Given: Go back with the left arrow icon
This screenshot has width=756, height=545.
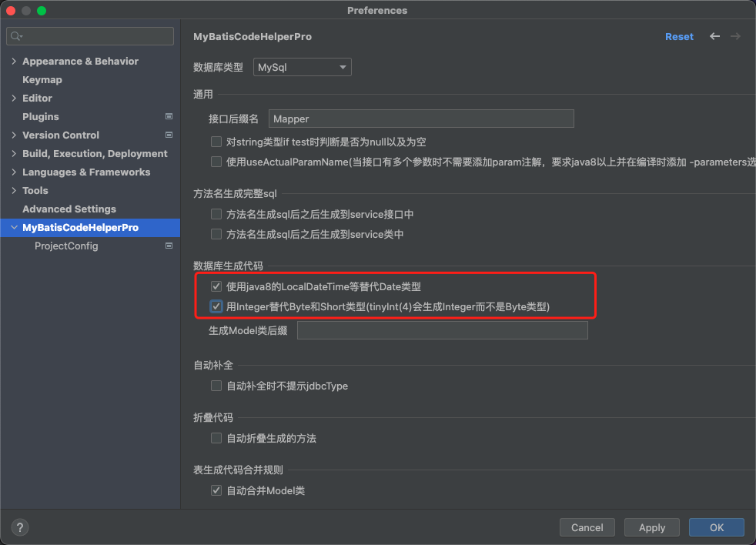Looking at the screenshot, I should [714, 36].
